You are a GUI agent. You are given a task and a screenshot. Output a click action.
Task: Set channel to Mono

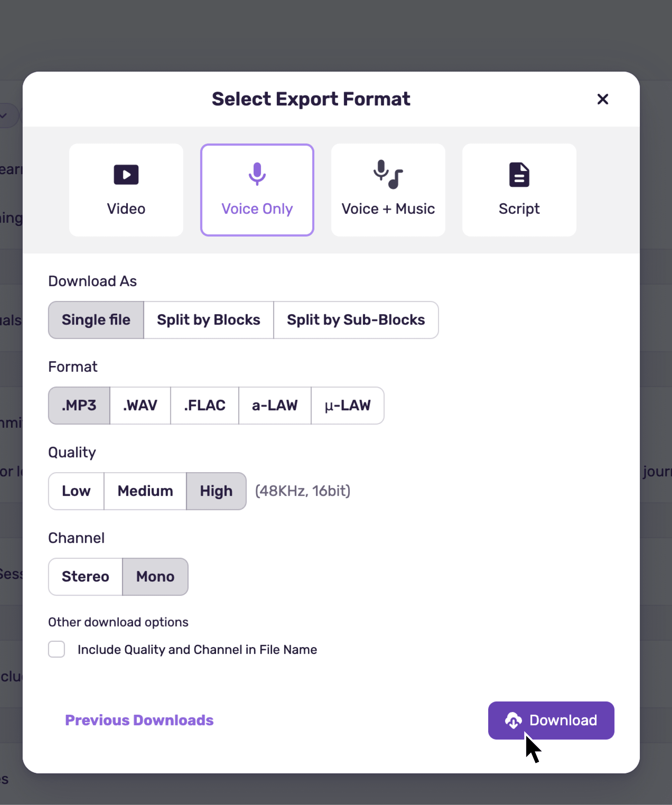point(155,576)
